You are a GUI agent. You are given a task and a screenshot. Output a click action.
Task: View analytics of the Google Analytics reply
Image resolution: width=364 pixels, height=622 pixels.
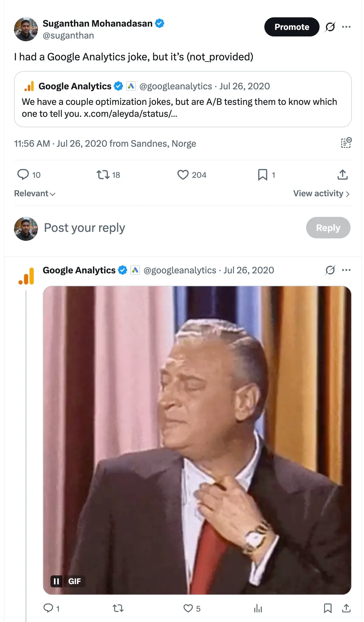(258, 608)
